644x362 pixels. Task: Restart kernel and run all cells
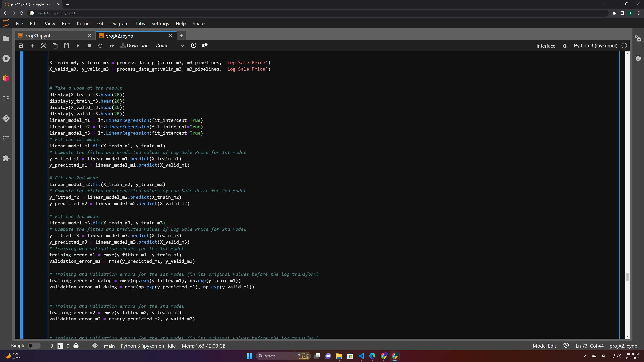pos(112,46)
